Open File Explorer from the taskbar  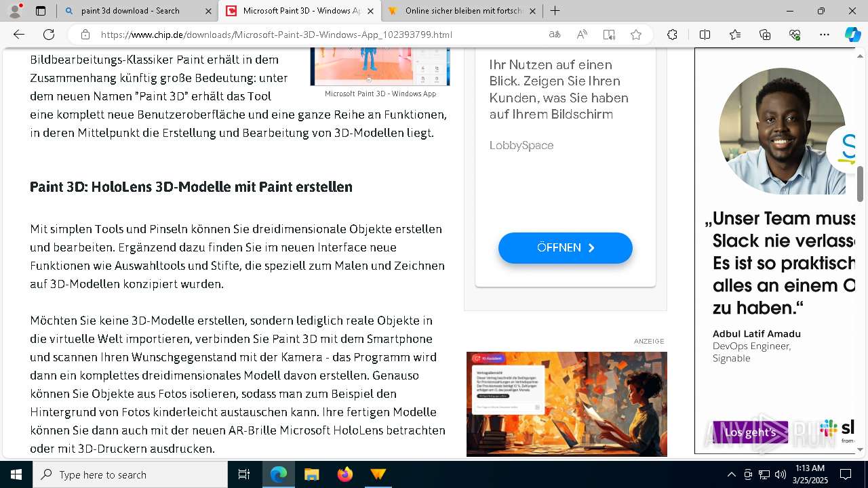[x=311, y=474]
